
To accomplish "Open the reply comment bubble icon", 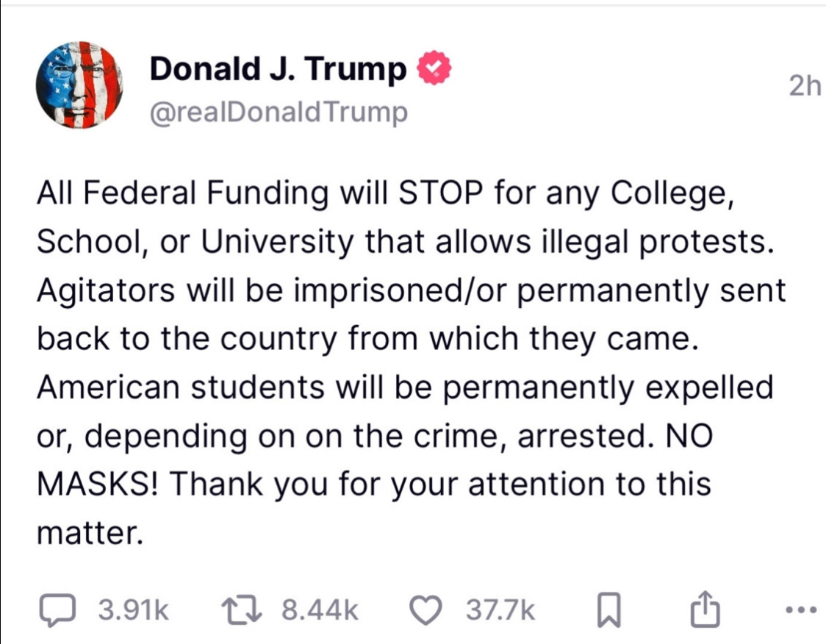I will pyautogui.click(x=57, y=609).
